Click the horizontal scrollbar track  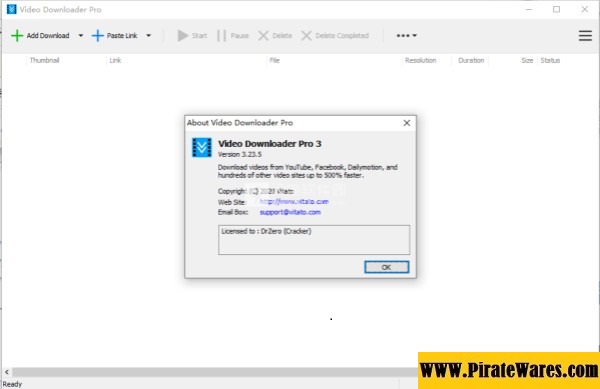(214, 372)
